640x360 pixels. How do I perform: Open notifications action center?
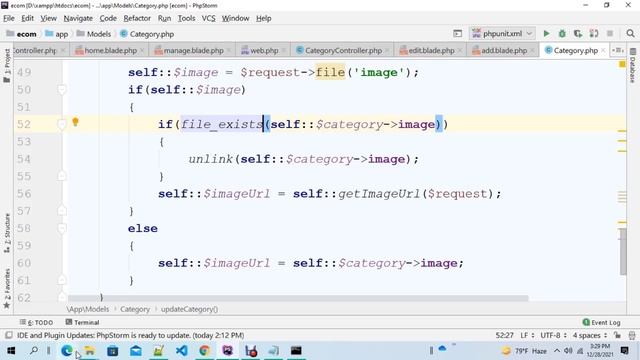pyautogui.click(x=624, y=351)
